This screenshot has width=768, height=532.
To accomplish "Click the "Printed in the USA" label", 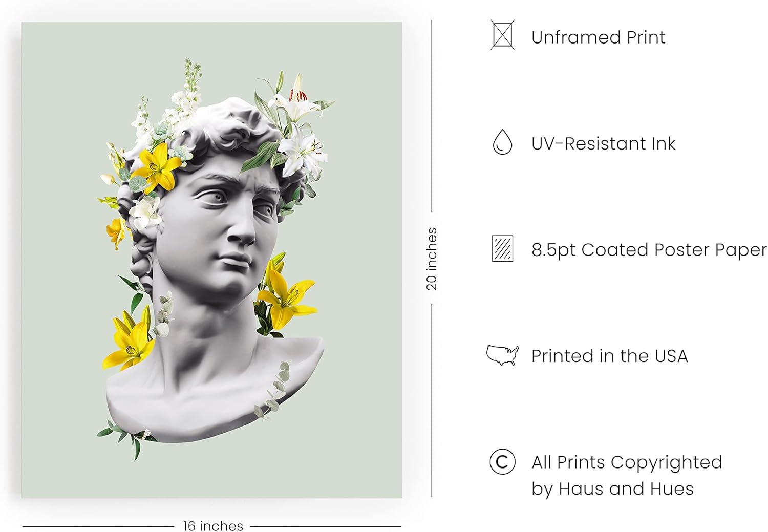I will pyautogui.click(x=609, y=356).
